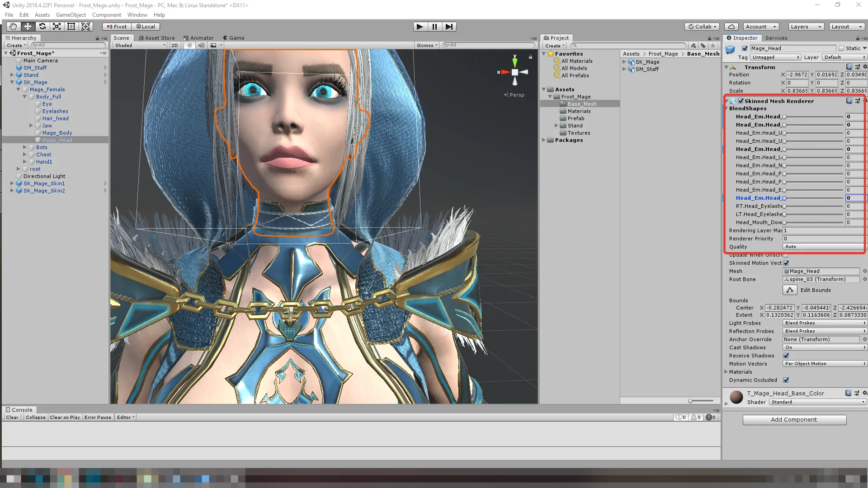Toggle Console Collapse button
Image resolution: width=868 pixels, height=488 pixels.
point(36,418)
